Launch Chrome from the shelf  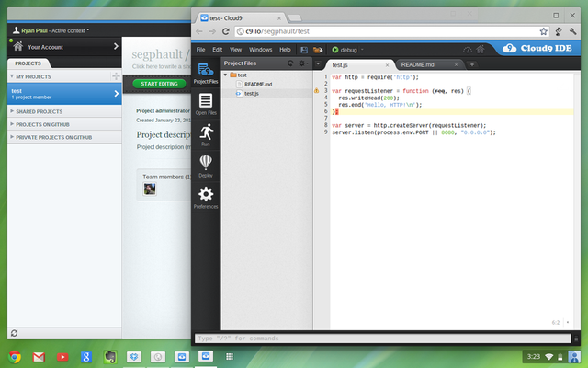point(15,357)
